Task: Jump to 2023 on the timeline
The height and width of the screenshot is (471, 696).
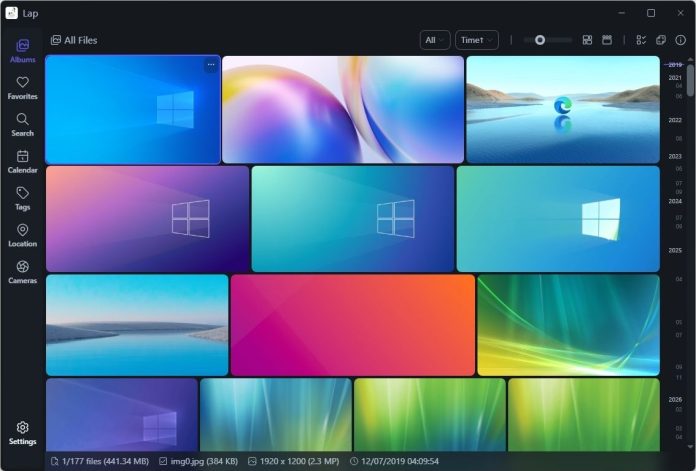Action: pyautogui.click(x=675, y=156)
